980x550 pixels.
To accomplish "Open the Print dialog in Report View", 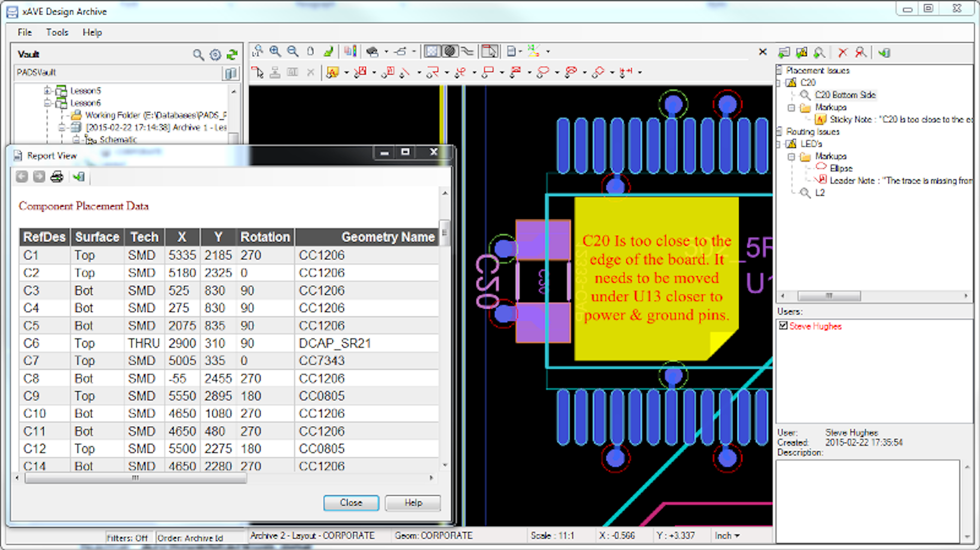I will click(57, 177).
